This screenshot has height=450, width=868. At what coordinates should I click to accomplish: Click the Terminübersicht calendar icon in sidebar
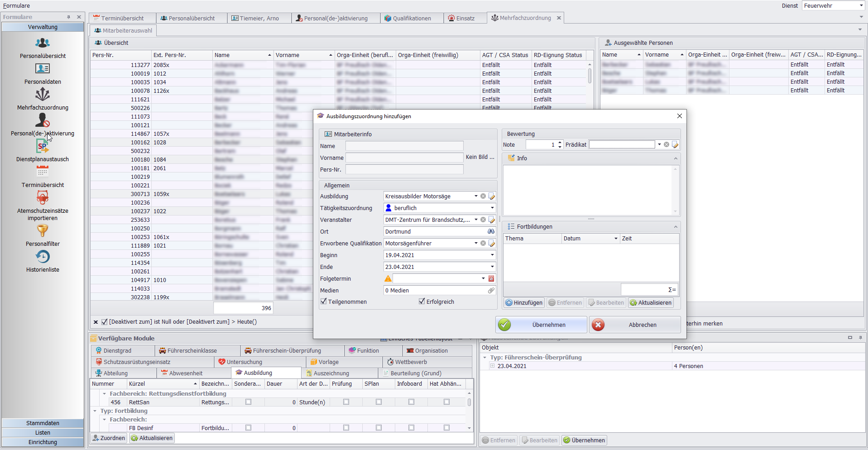coord(43,172)
